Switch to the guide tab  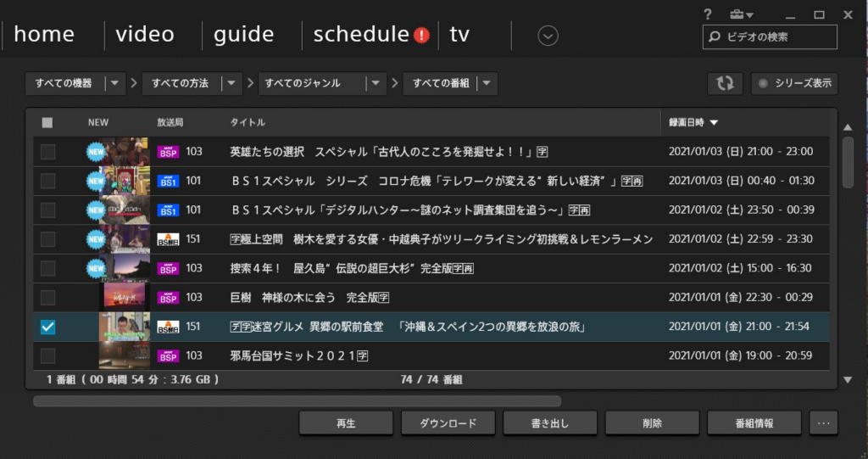243,35
